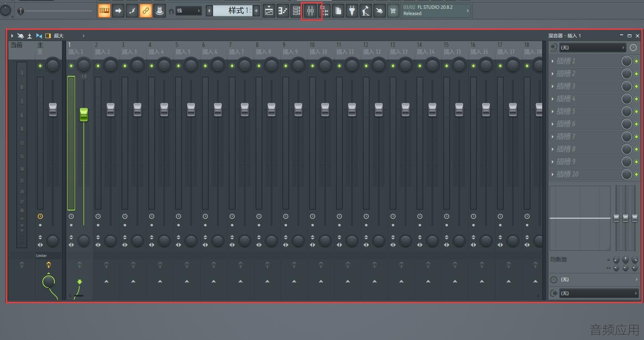Toggle typing keyboard to piano keyboard
This screenshot has height=340, width=644.
(x=104, y=11)
